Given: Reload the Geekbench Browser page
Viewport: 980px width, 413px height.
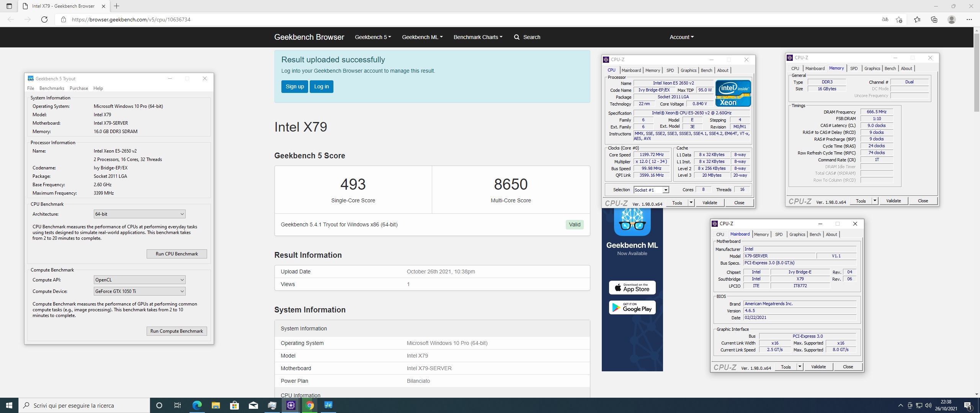Looking at the screenshot, I should click(x=44, y=20).
